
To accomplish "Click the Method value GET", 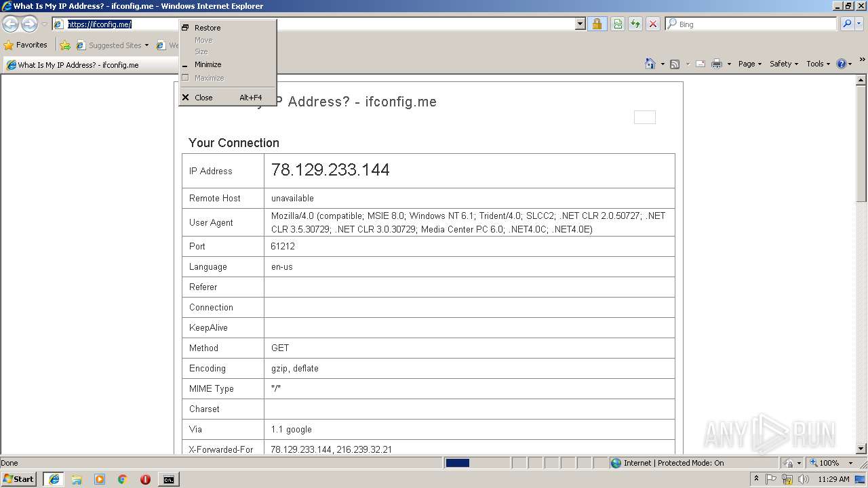I will (x=280, y=348).
